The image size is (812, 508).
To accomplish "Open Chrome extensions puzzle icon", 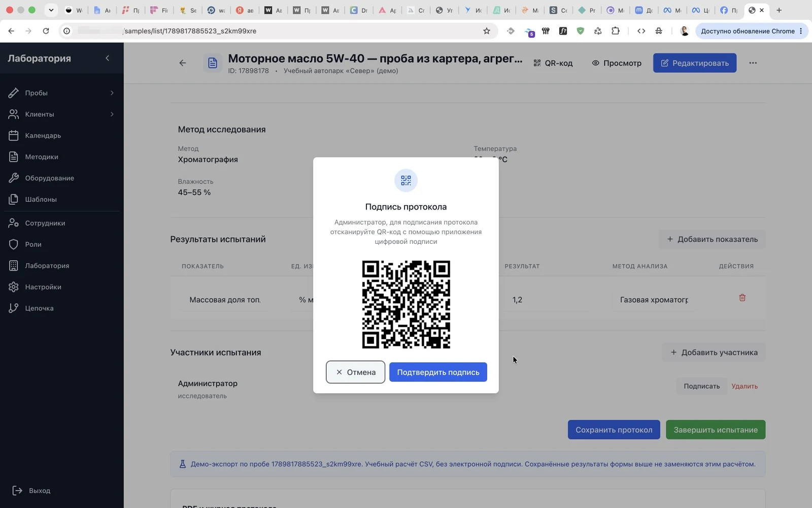I will point(615,31).
